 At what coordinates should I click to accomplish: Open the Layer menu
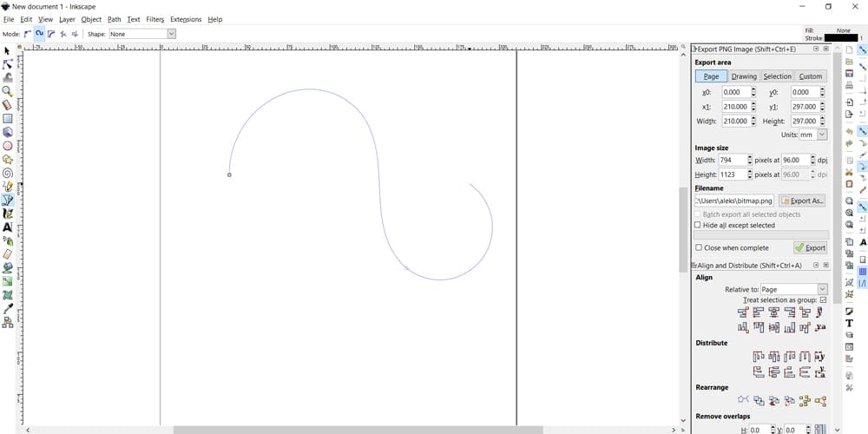pos(67,19)
